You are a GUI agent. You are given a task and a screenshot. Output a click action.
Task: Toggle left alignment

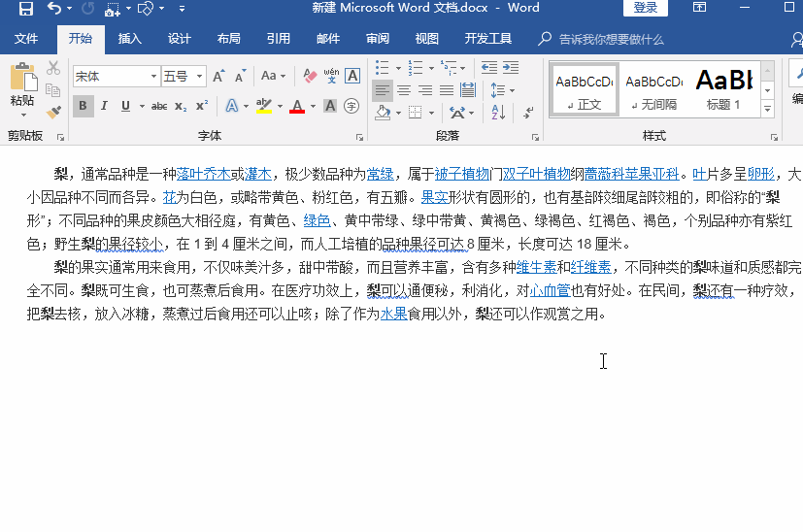coord(382,90)
